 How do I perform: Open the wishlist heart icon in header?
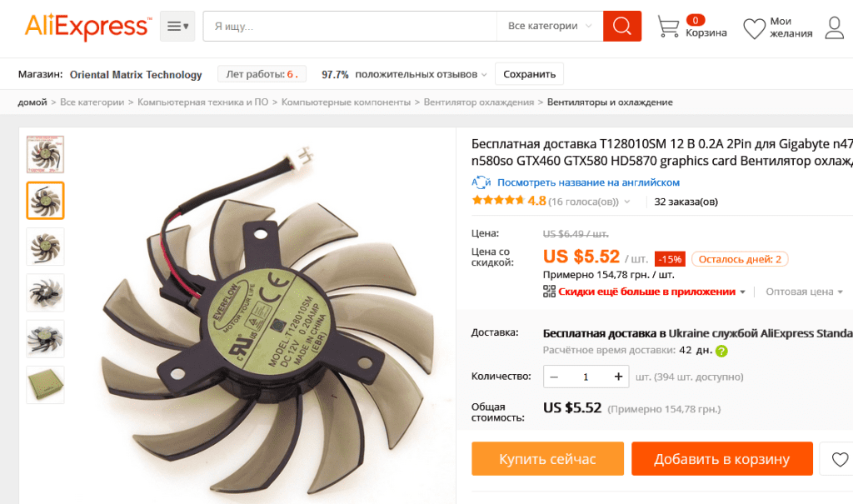pyautogui.click(x=754, y=28)
